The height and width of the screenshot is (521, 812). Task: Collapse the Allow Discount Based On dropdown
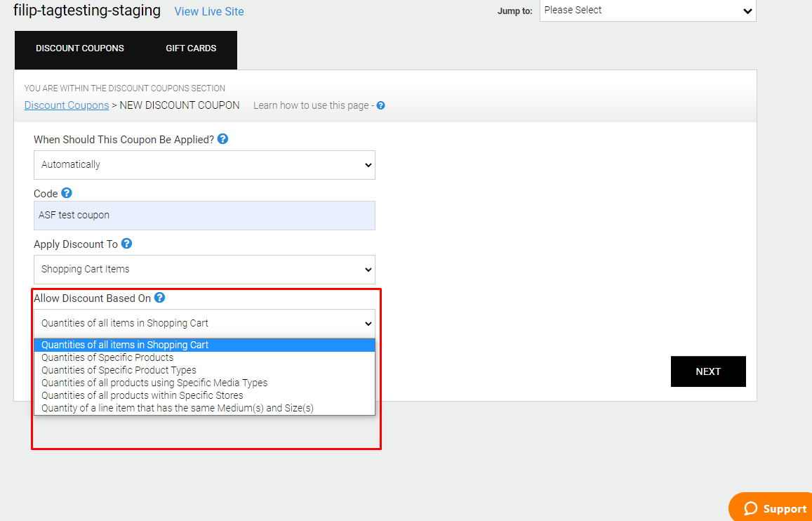click(x=204, y=323)
